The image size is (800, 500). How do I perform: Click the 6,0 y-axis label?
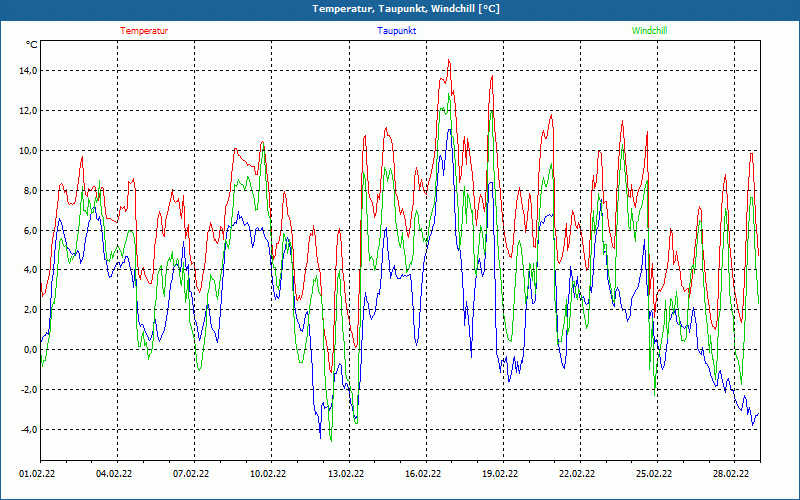[x=29, y=231]
